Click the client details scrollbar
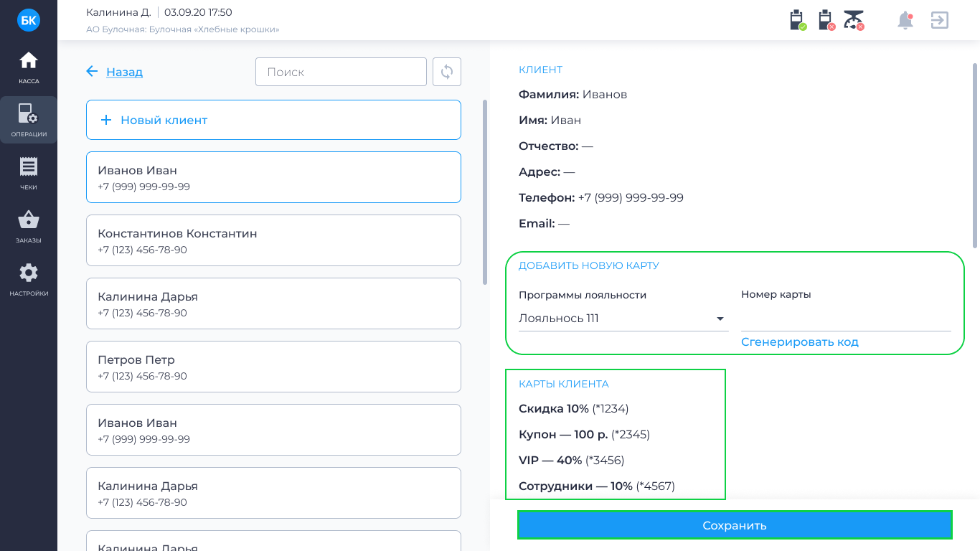The image size is (980, 551). point(975,156)
